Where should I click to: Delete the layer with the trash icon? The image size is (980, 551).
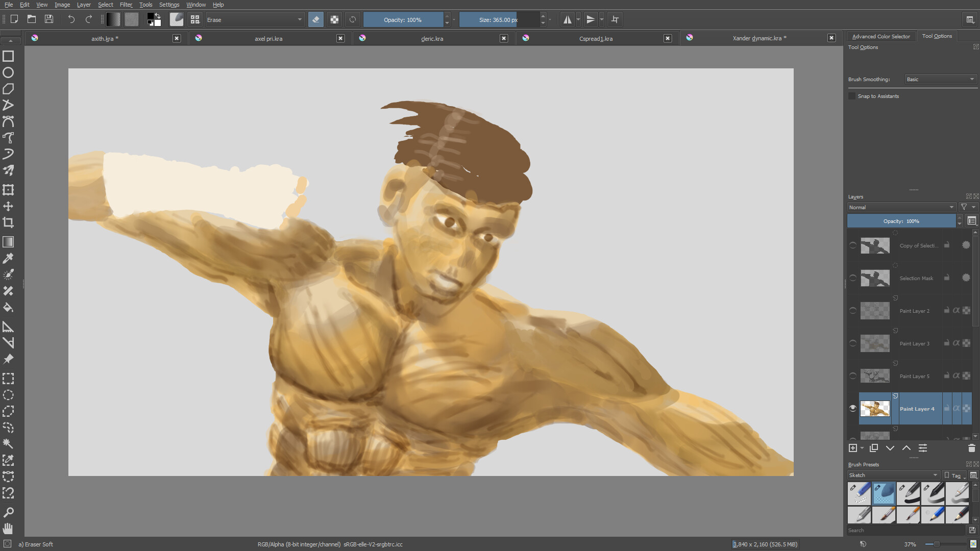tap(971, 448)
